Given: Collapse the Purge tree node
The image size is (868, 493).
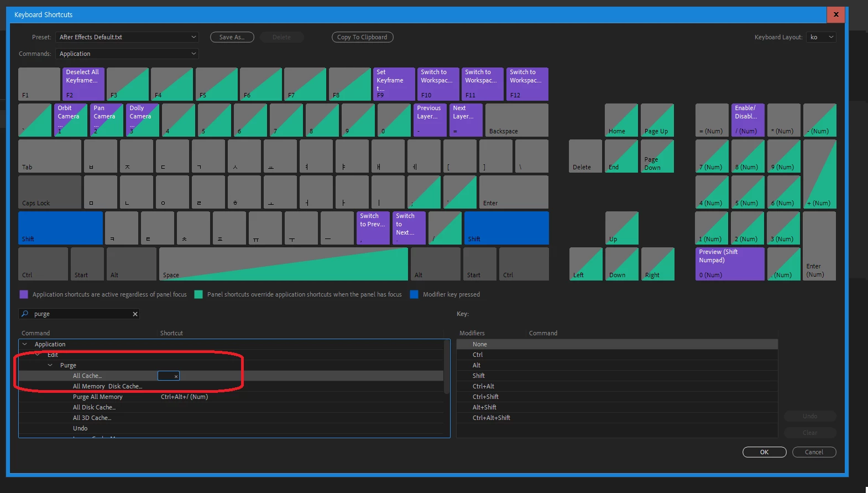Looking at the screenshot, I should click(50, 365).
